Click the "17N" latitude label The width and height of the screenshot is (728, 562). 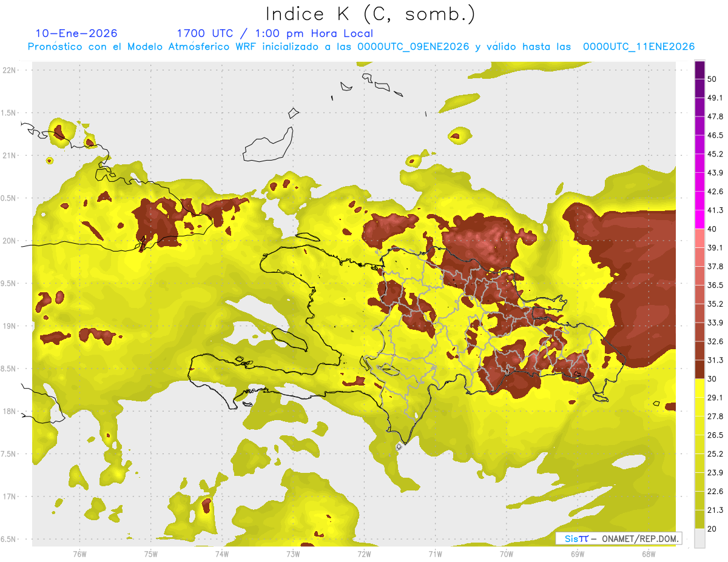pos(9,497)
